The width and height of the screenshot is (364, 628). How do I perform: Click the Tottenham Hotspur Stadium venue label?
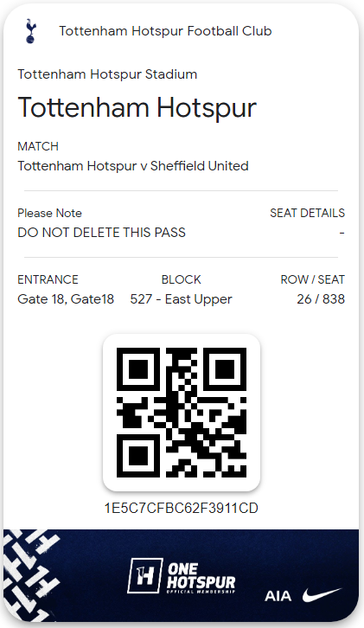pos(107,74)
